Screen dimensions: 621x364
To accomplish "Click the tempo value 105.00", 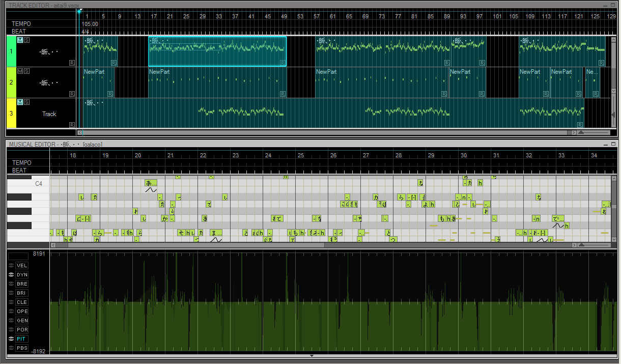I will coord(90,24).
